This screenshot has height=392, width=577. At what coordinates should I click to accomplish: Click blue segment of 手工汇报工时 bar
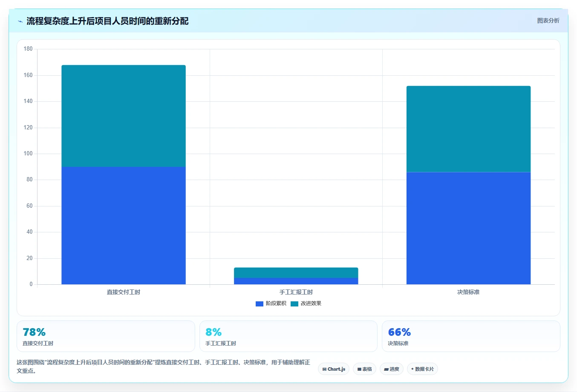click(x=296, y=281)
